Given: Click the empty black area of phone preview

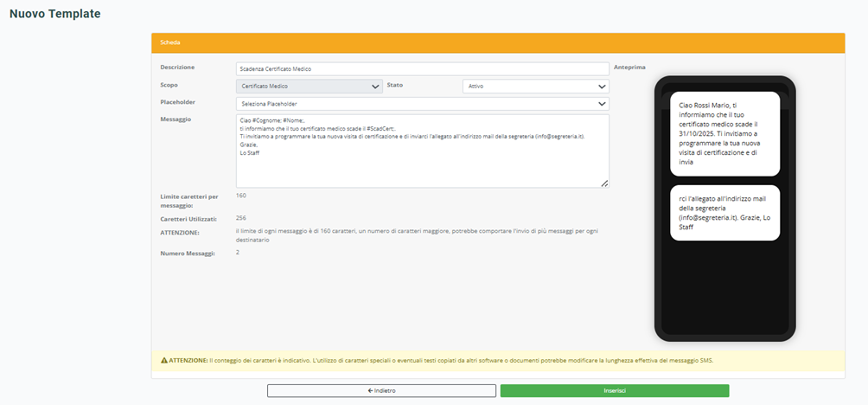Looking at the screenshot, I should 724,286.
